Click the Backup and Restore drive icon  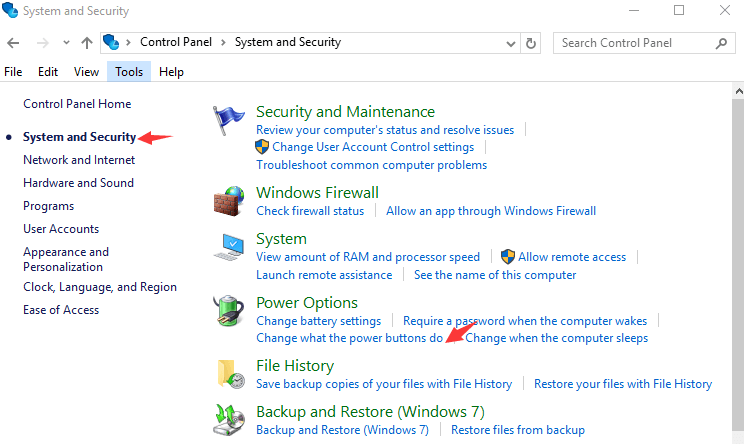(x=229, y=420)
